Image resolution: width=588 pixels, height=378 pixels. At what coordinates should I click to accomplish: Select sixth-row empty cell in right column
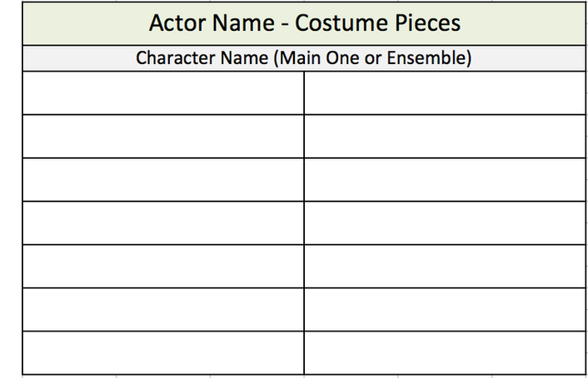(446, 309)
